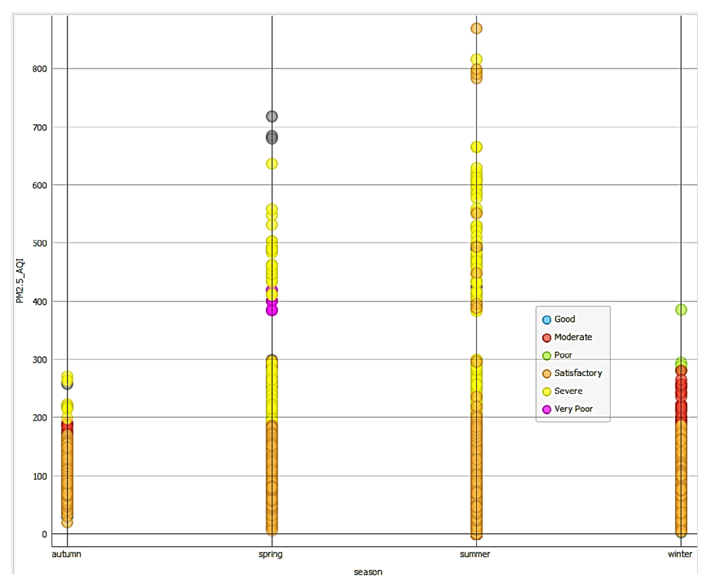Image resolution: width=710 pixels, height=588 pixels.
Task: Click the yellow Severe legend marker
Action: 546,391
